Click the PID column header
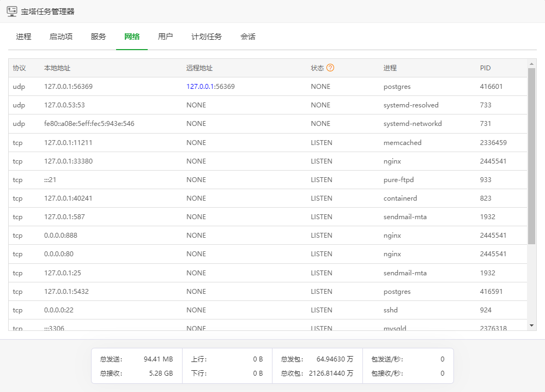Viewport: 545px width, 392px height. click(x=485, y=68)
